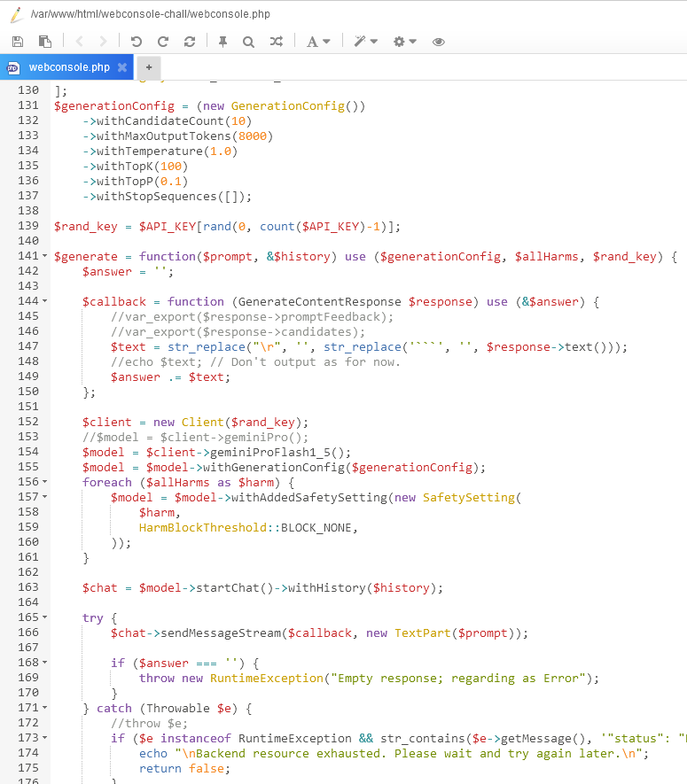The height and width of the screenshot is (784, 687).
Task: Click the Save file icon
Action: pos(18,42)
